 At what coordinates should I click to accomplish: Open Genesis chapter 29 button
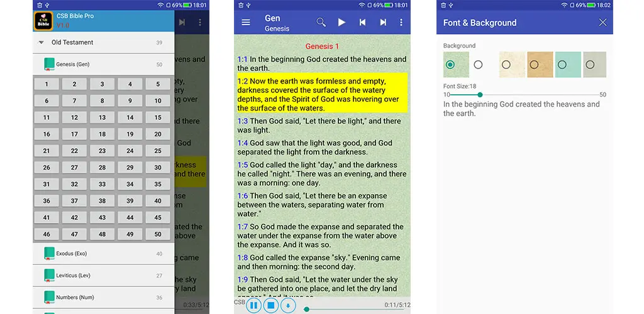pyautogui.click(x=130, y=167)
